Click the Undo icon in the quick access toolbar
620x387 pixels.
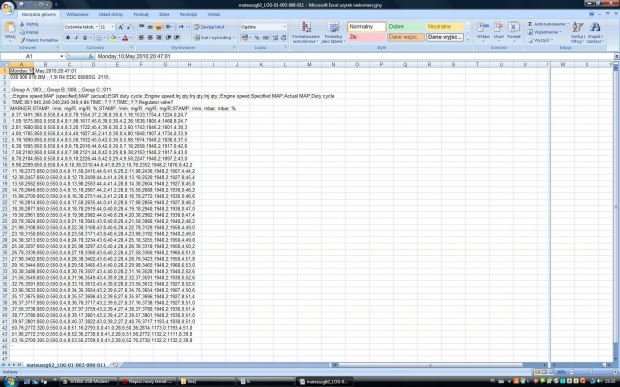pyautogui.click(x=30, y=5)
